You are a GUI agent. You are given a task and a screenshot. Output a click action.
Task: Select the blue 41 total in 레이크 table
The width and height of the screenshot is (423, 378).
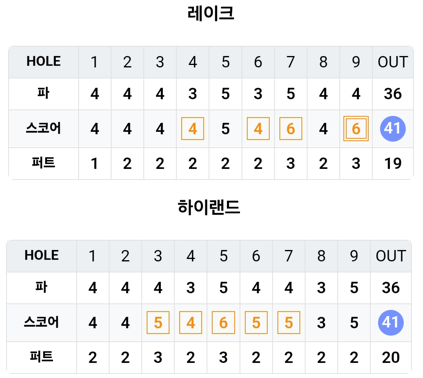click(393, 129)
